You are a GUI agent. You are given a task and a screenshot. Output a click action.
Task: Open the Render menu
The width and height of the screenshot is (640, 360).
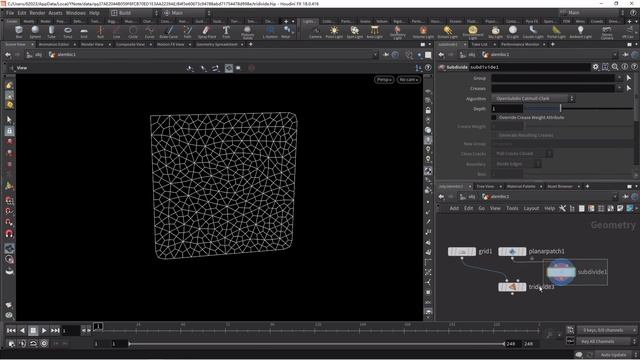point(37,13)
